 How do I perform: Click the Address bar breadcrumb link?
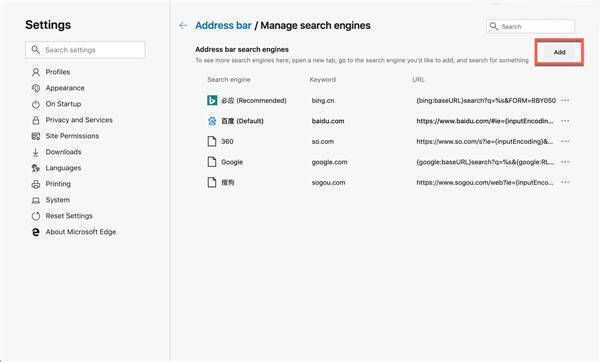(223, 26)
